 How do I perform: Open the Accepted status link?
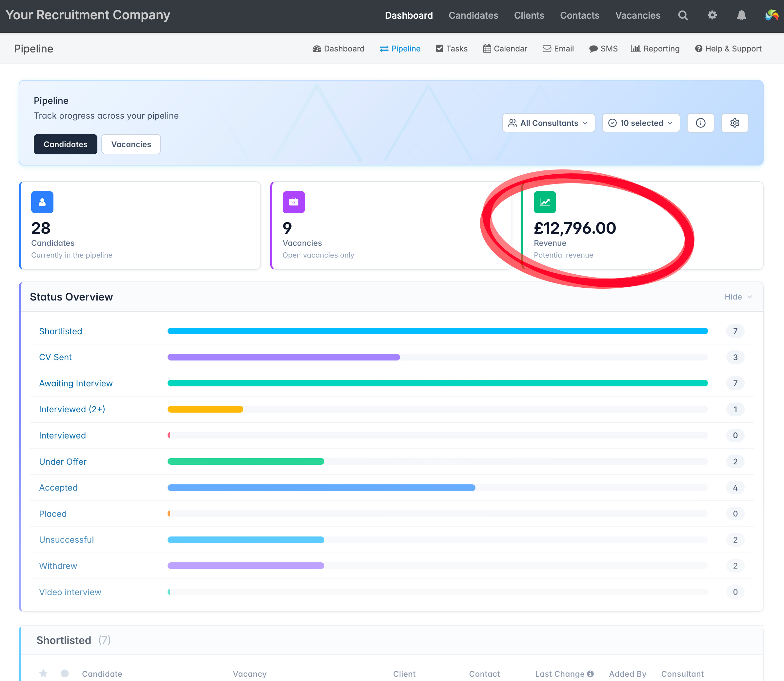point(58,488)
